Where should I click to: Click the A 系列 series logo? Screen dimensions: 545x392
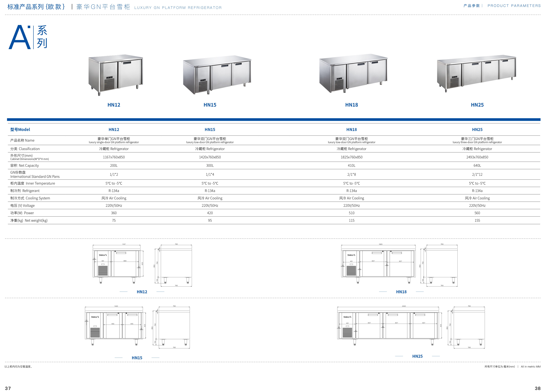[x=28, y=37]
